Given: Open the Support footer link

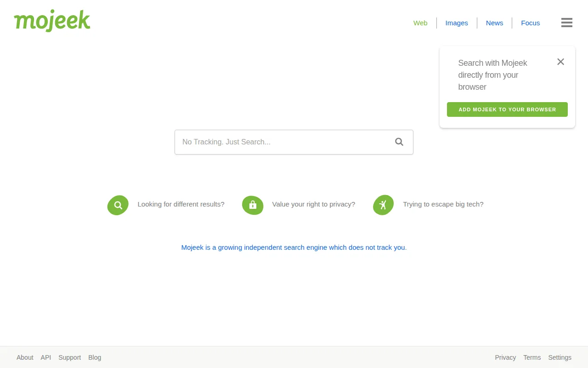Looking at the screenshot, I should [x=70, y=357].
